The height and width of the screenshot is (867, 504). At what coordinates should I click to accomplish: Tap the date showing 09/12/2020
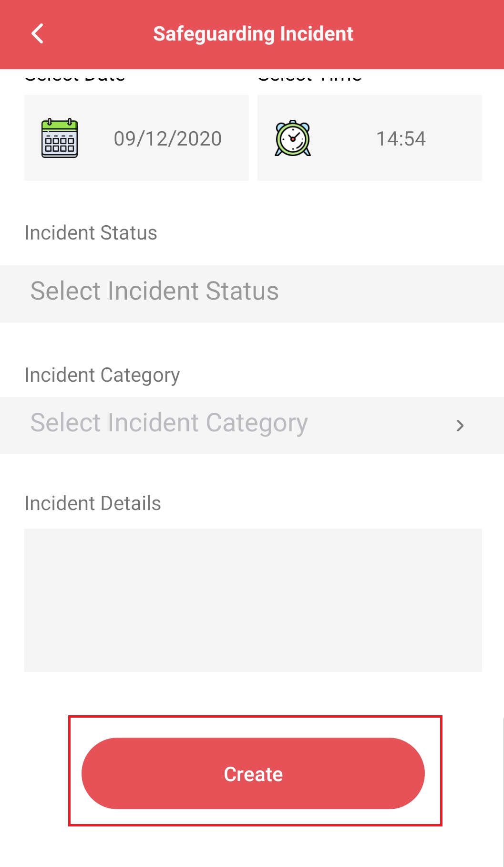pos(168,138)
